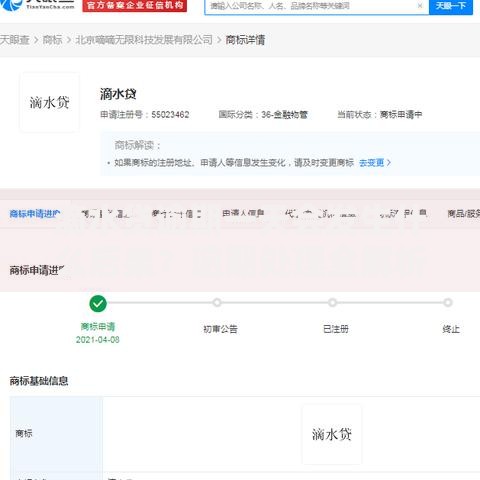Screen dimensions: 480x480
Task: Click the red 官方备案企业征信机构 badge
Action: click(x=135, y=5)
